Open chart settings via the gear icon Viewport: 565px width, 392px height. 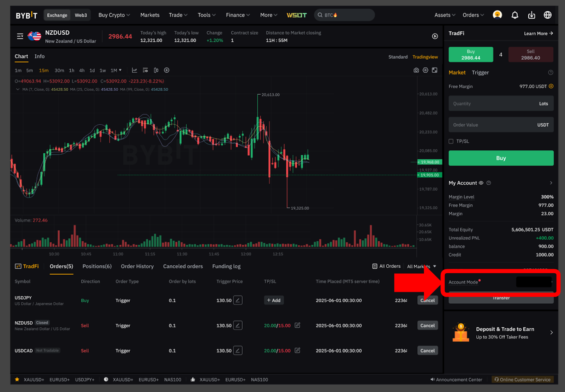pos(426,70)
